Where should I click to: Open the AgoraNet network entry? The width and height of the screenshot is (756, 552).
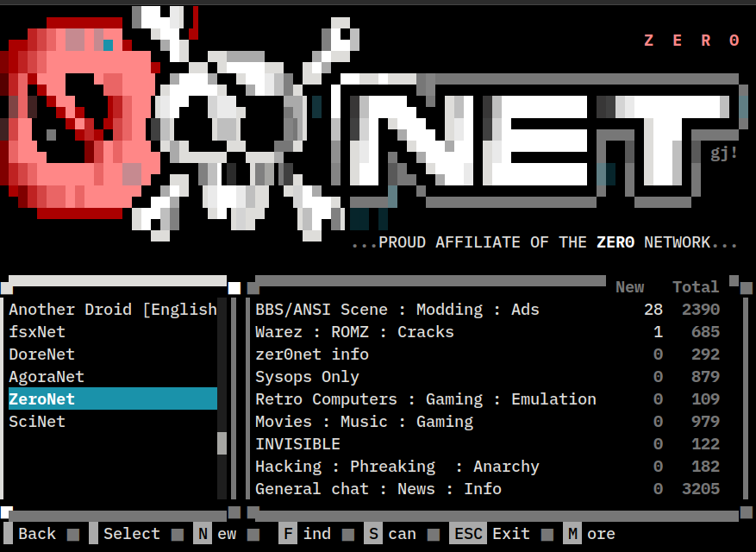pos(47,377)
